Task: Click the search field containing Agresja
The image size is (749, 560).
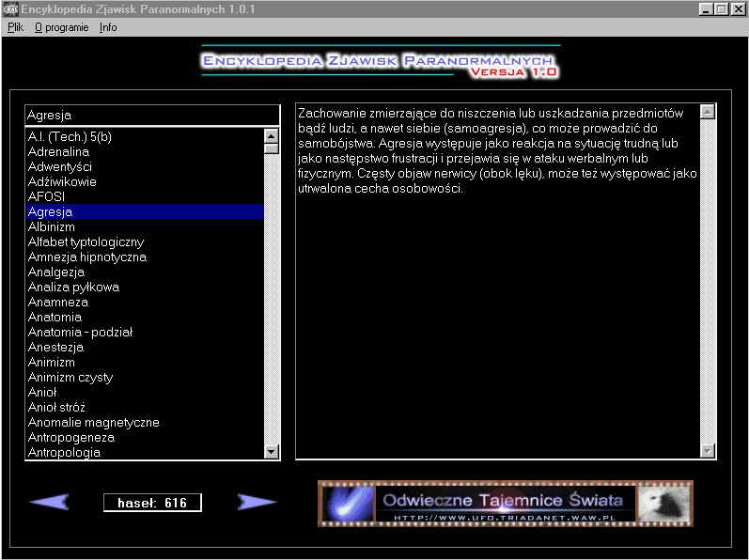Action: (152, 115)
